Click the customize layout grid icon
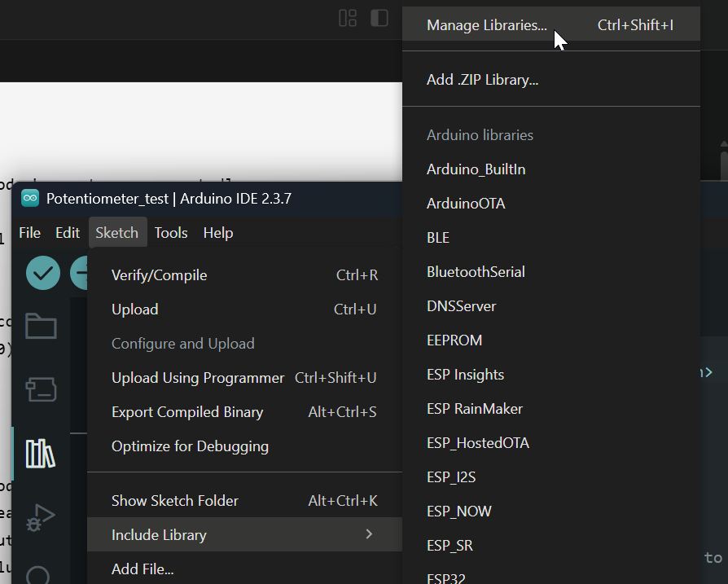Viewport: 728px width, 584px height. (x=348, y=18)
